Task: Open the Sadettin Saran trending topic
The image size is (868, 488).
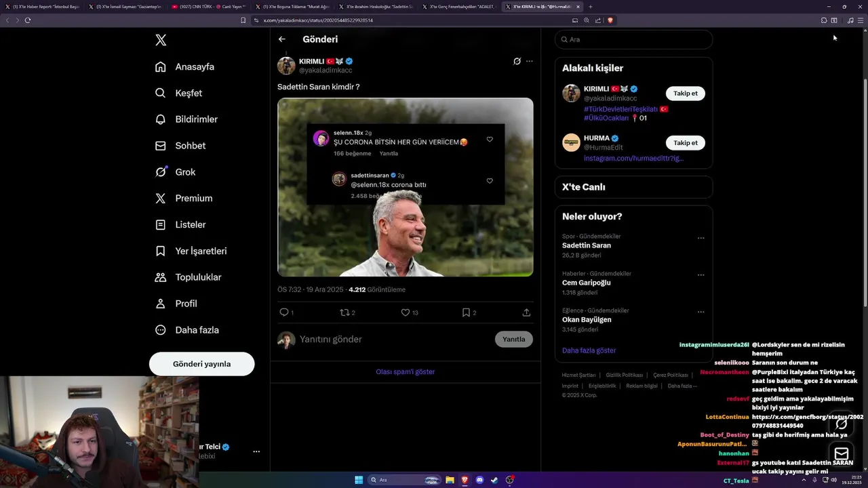Action: pos(587,245)
